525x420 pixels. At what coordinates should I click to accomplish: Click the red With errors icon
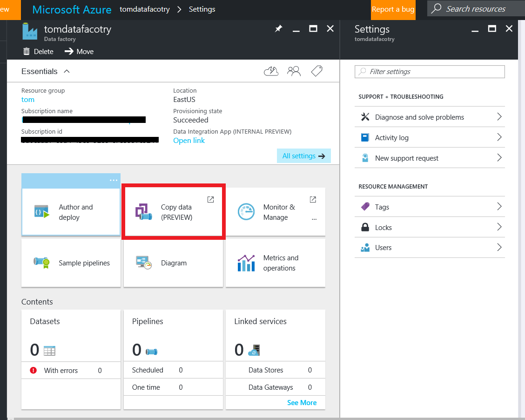[x=34, y=370]
